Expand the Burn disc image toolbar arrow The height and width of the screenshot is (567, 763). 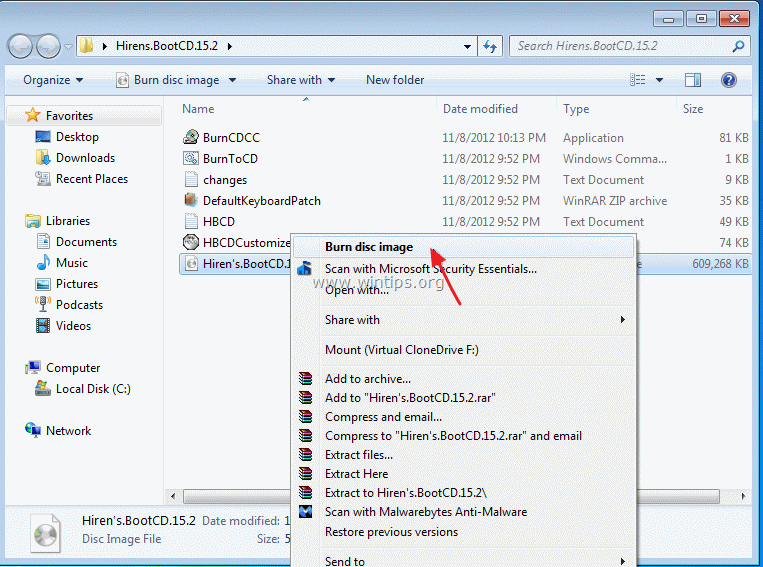click(x=233, y=80)
